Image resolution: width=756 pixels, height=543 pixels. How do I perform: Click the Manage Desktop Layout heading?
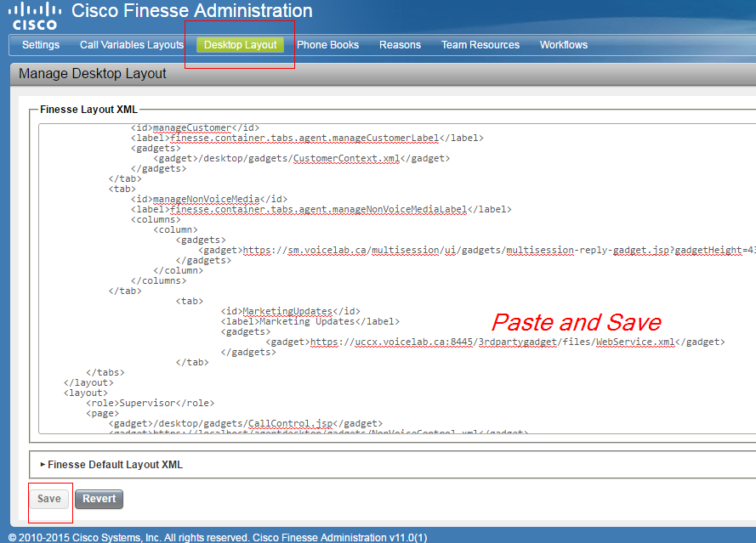click(92, 73)
